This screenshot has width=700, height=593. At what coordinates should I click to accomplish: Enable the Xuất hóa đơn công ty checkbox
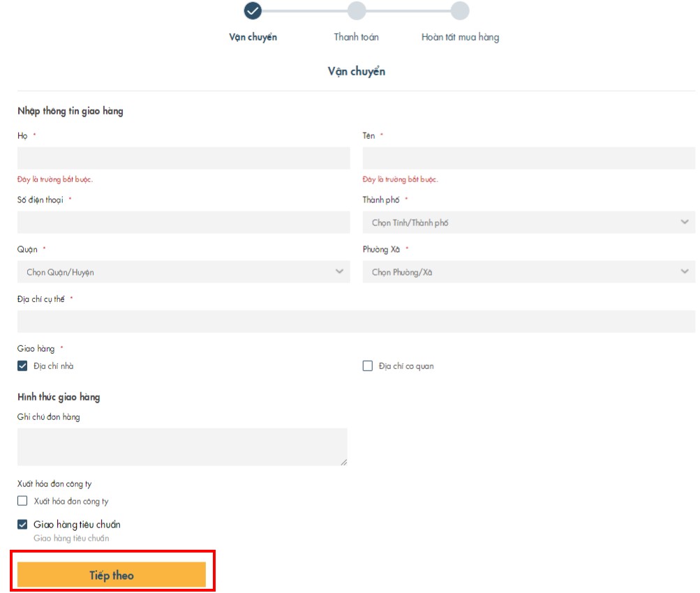pos(22,501)
